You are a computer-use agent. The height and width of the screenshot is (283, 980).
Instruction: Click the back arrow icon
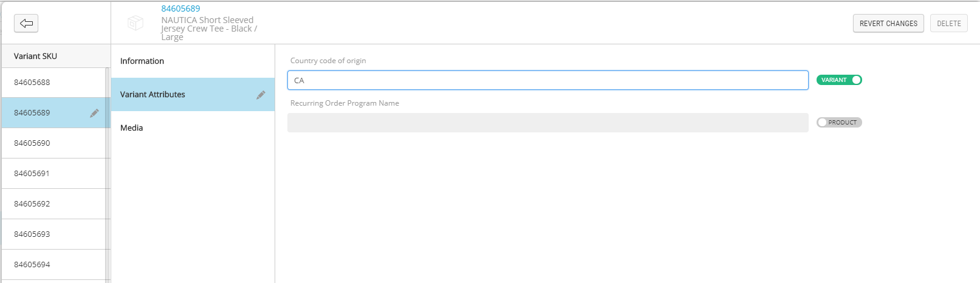point(26,23)
